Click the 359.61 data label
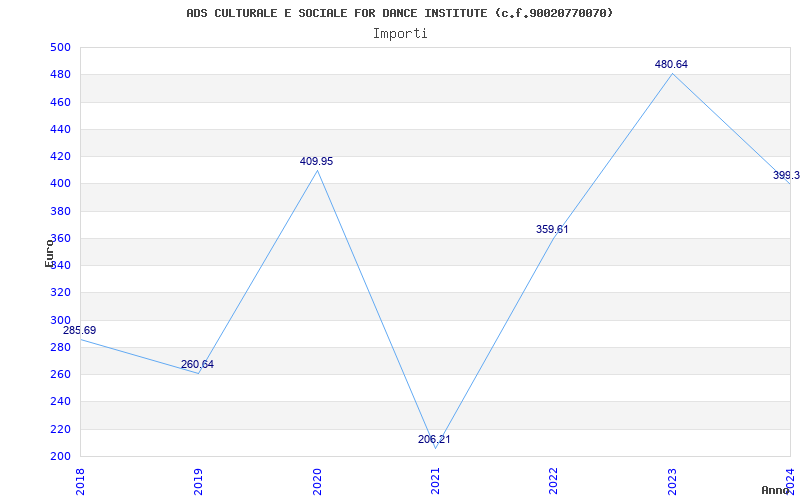This screenshot has width=800, height=500. click(x=552, y=230)
